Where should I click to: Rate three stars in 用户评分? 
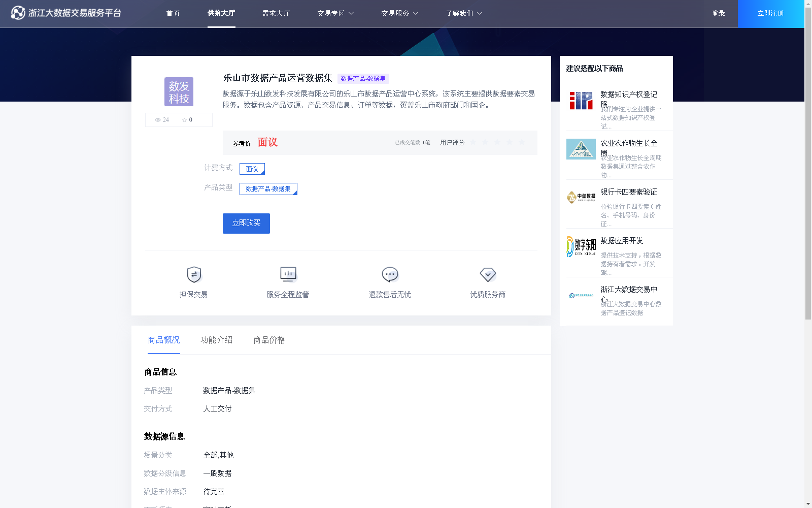click(x=497, y=142)
